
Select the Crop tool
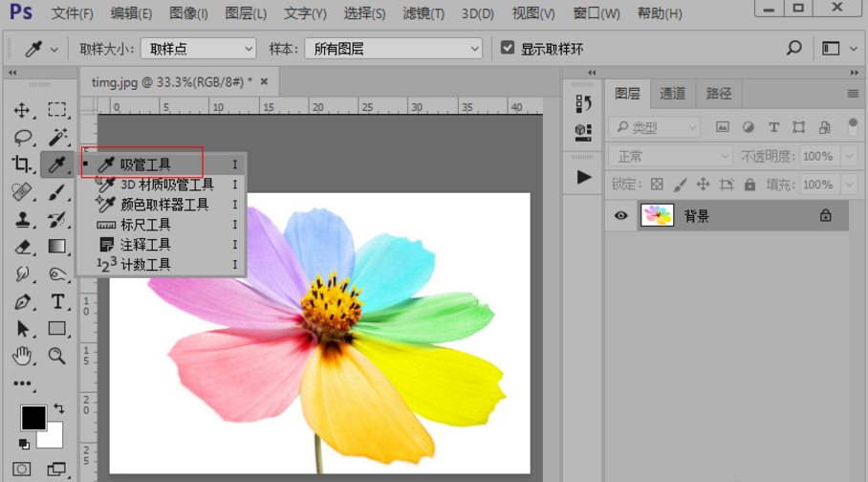coord(22,164)
